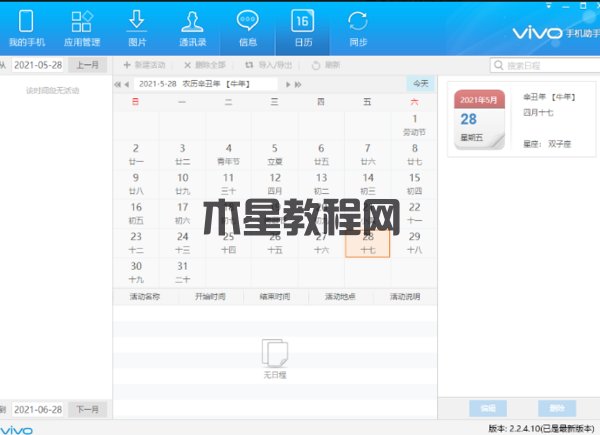This screenshot has width=600, height=435.
Task: Click 下一月 next month button
Action: click(x=88, y=409)
